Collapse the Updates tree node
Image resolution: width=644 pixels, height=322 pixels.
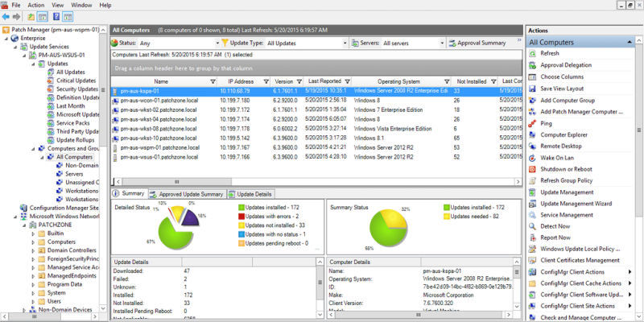coord(33,64)
